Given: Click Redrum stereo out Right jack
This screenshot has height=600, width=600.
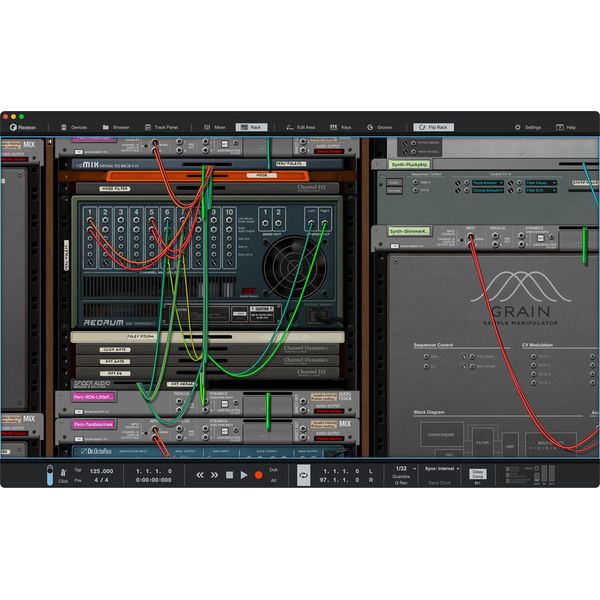Looking at the screenshot, I should tap(324, 223).
